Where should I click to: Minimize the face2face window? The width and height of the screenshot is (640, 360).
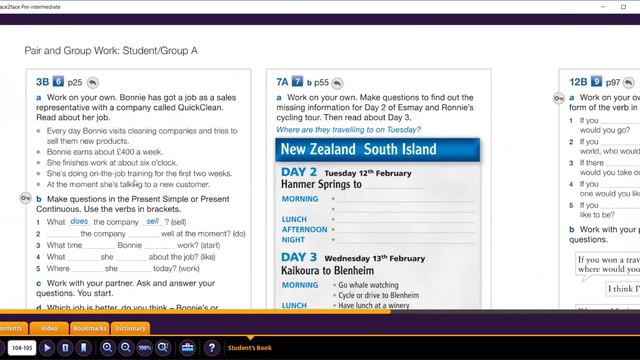603,7
